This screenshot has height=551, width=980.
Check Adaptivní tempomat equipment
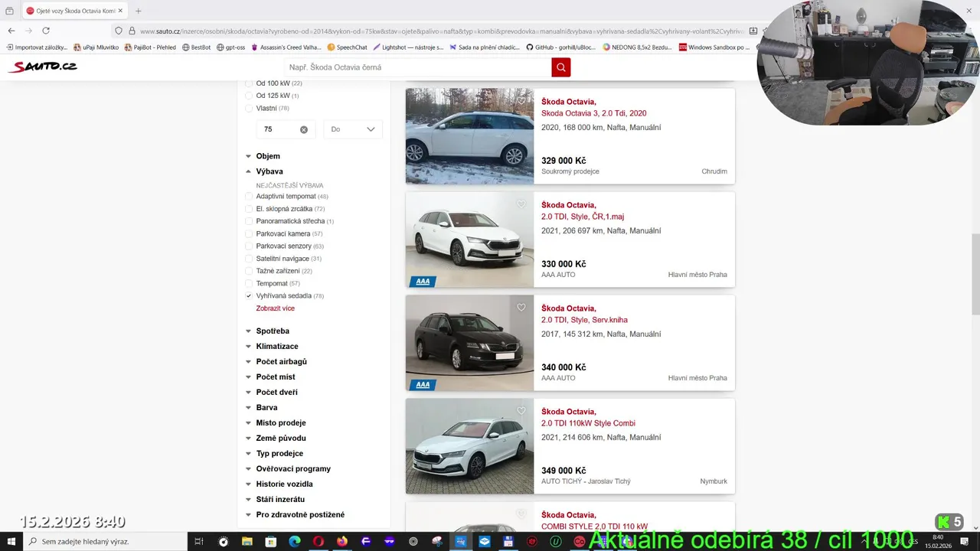tap(248, 197)
